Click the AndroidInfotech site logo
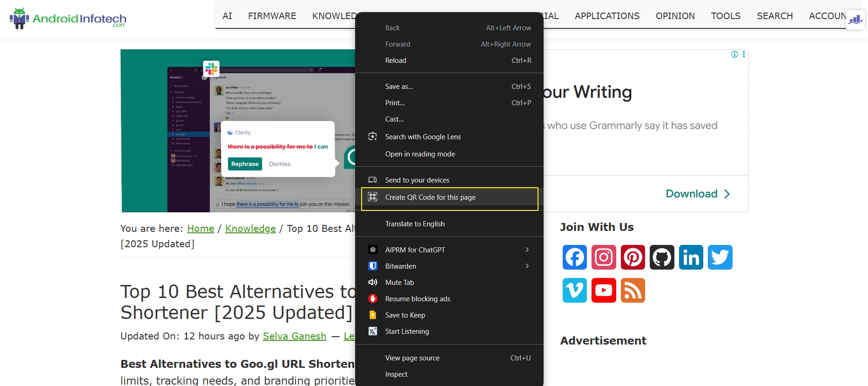Screen dimensions: 868x386 (68, 19)
